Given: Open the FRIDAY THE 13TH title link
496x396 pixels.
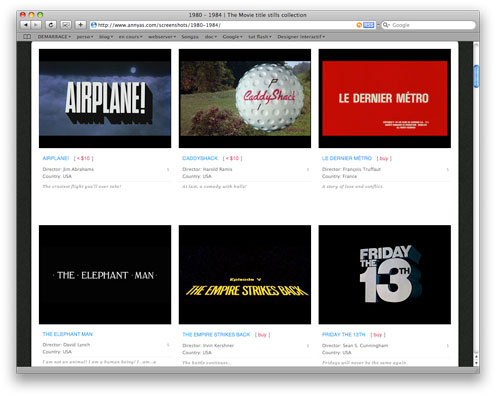Looking at the screenshot, I should pos(344,334).
